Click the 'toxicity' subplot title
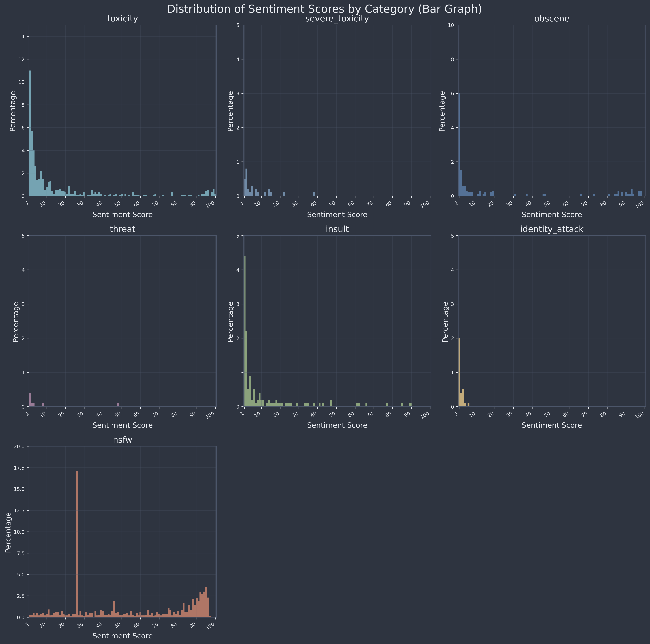Screen dimensions: 650x644 coord(122,19)
